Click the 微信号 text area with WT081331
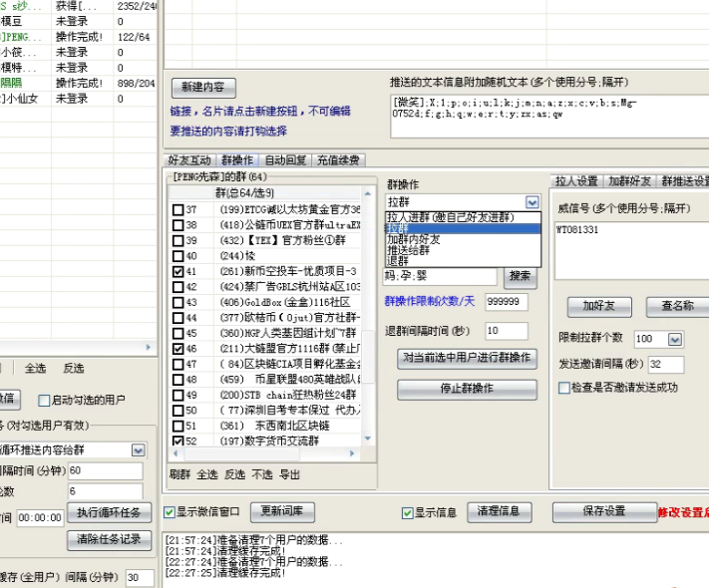 (x=631, y=250)
